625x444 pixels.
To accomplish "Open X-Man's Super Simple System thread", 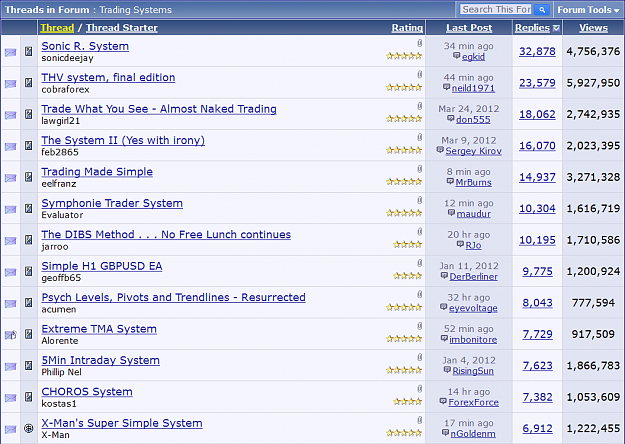I will coord(122,424).
